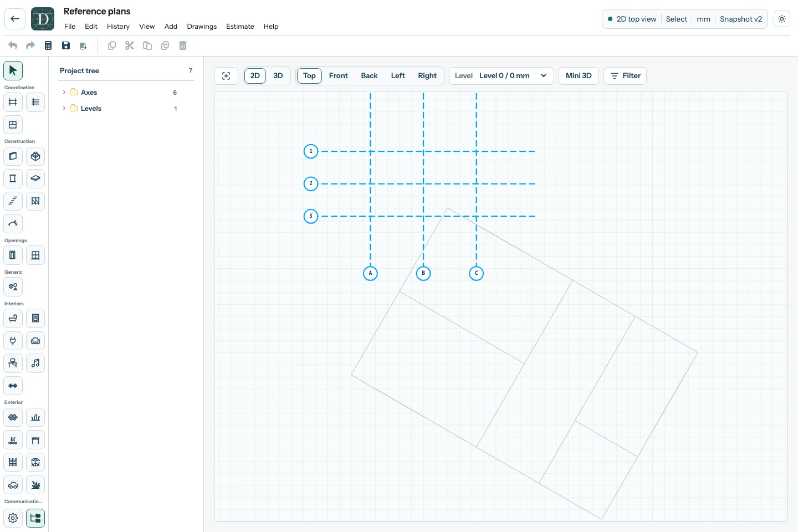
Task: Choose the plant exterior tool
Action: [35, 485]
